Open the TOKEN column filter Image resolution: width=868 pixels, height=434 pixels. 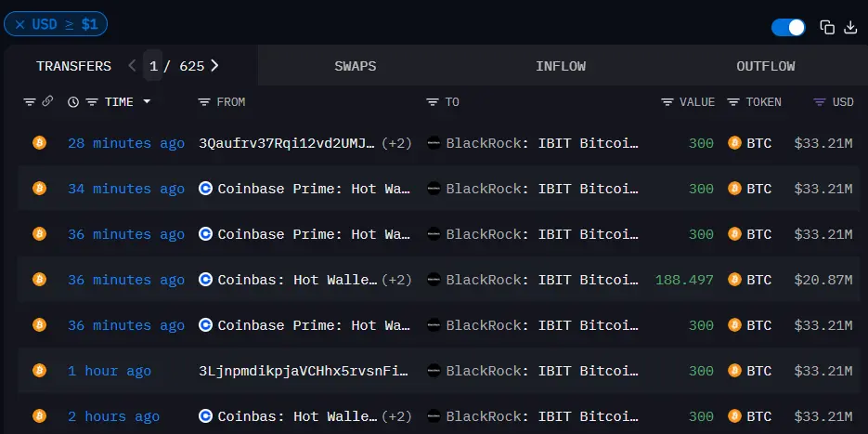[x=733, y=102]
